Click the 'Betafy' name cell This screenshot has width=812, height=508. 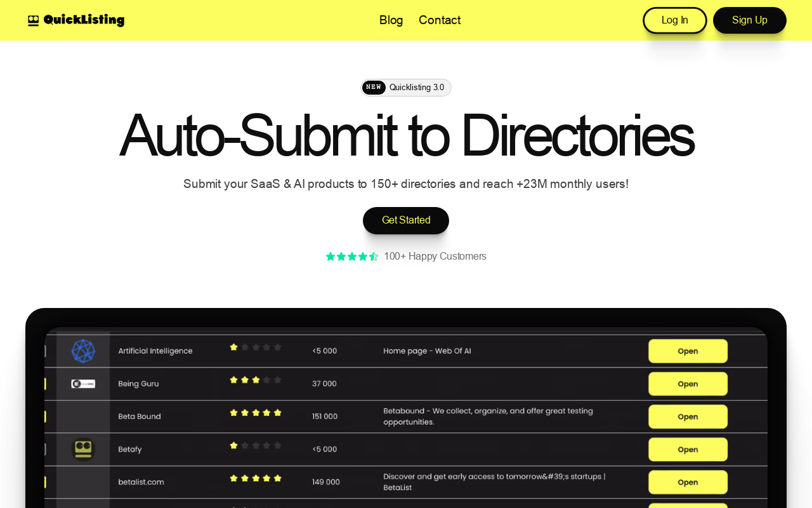[130, 449]
